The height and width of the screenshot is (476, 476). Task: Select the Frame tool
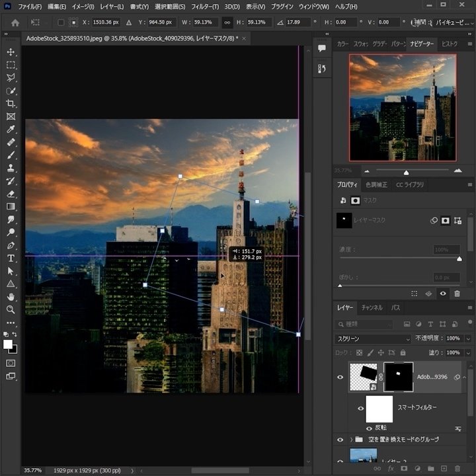coord(11,116)
